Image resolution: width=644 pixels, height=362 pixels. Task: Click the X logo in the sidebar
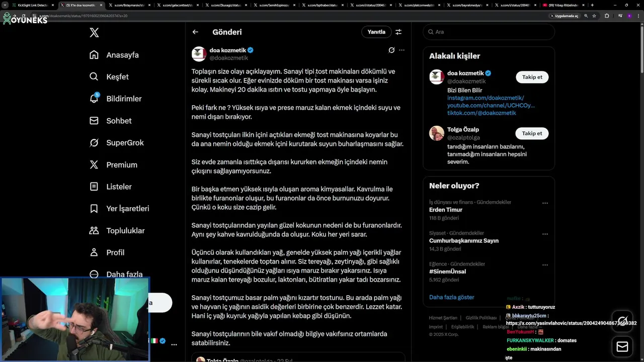click(94, 33)
